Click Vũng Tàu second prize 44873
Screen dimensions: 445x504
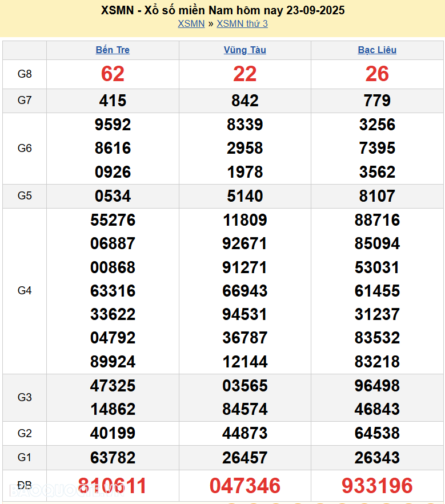click(x=244, y=433)
